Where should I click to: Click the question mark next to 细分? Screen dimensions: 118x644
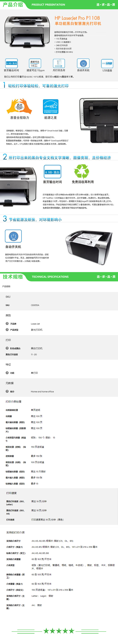(x=7, y=391)
